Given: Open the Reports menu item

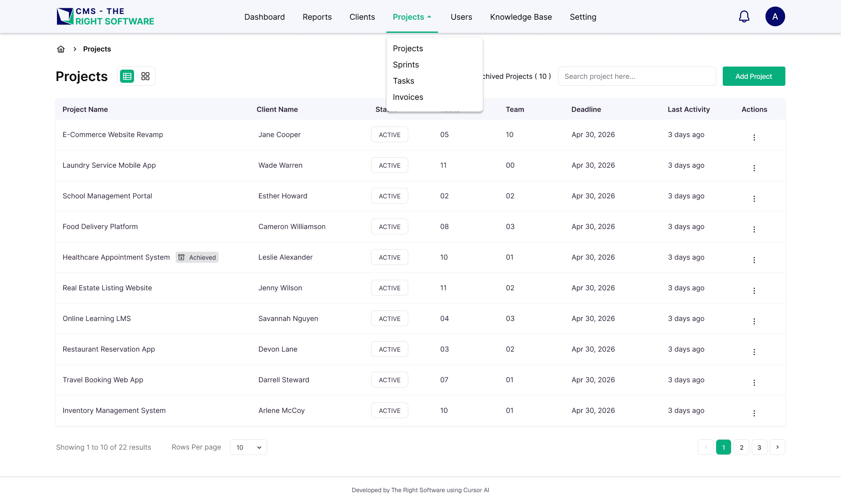Looking at the screenshot, I should coord(317,17).
